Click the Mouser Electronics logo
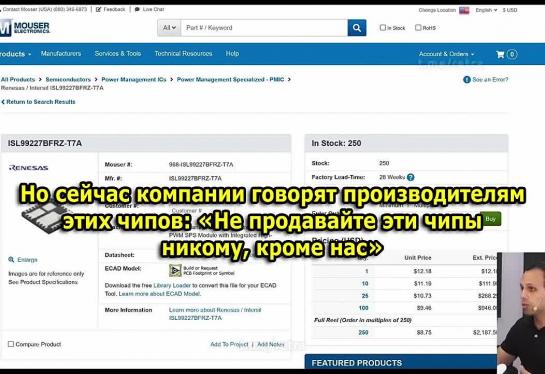Image resolution: width=545 pixels, height=374 pixels. (x=25, y=27)
